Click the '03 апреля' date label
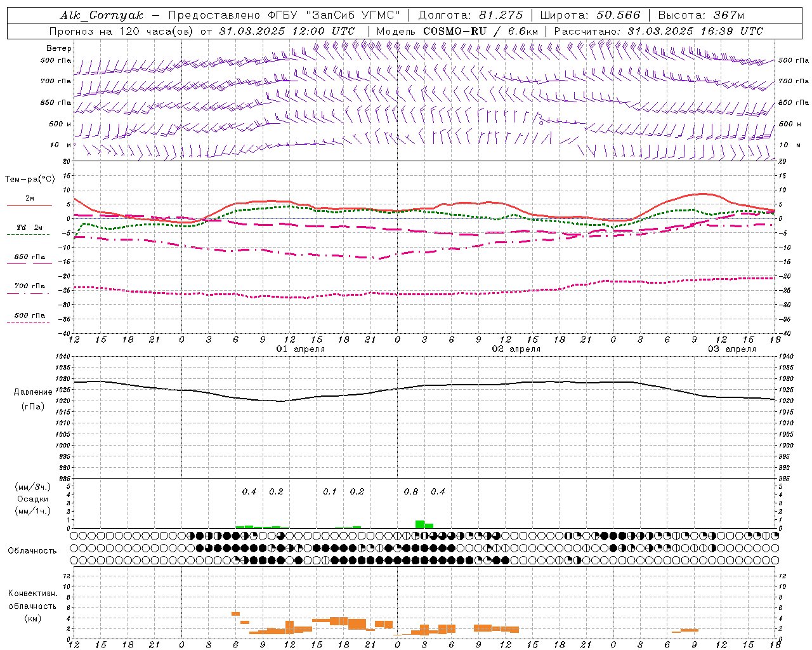 (732, 349)
